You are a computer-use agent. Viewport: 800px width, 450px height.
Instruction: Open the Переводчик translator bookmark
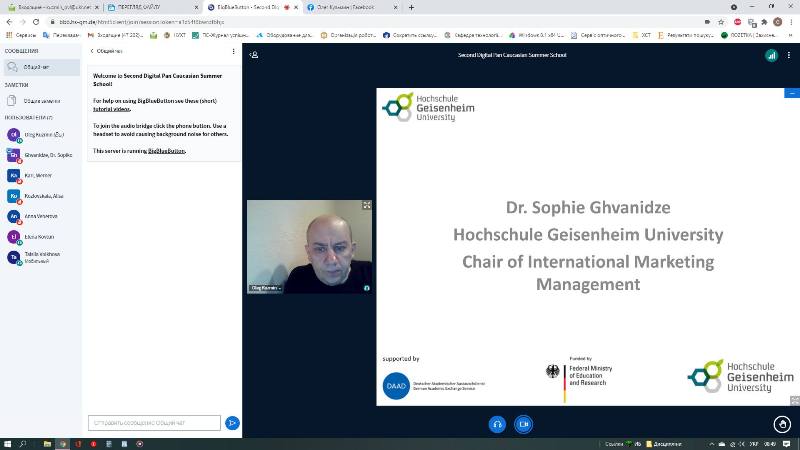(61, 35)
